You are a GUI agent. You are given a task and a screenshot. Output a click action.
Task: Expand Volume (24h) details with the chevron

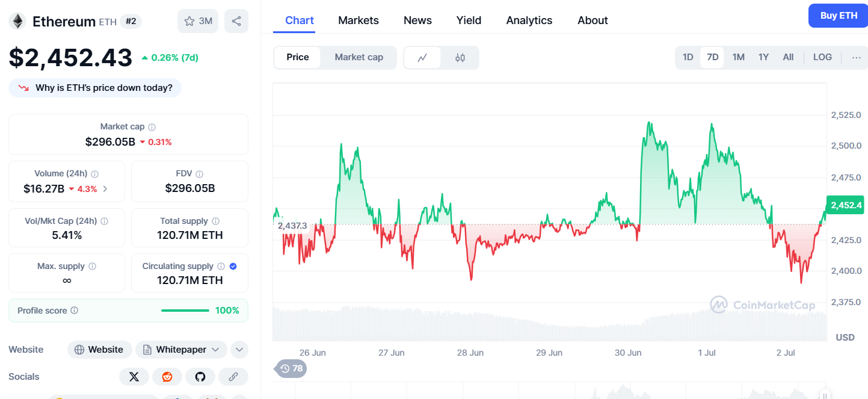click(x=106, y=188)
